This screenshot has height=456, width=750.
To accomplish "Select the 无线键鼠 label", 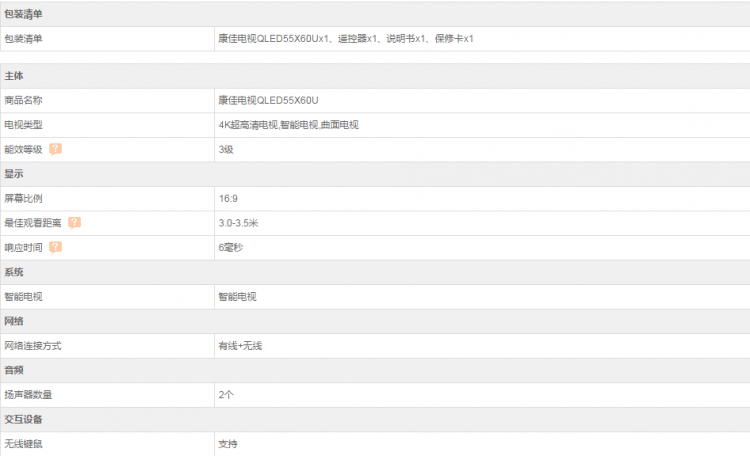I will 23,444.
